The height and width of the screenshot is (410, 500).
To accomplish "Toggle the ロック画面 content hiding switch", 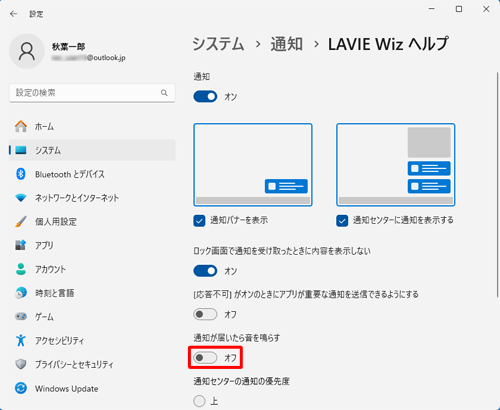I will click(205, 271).
